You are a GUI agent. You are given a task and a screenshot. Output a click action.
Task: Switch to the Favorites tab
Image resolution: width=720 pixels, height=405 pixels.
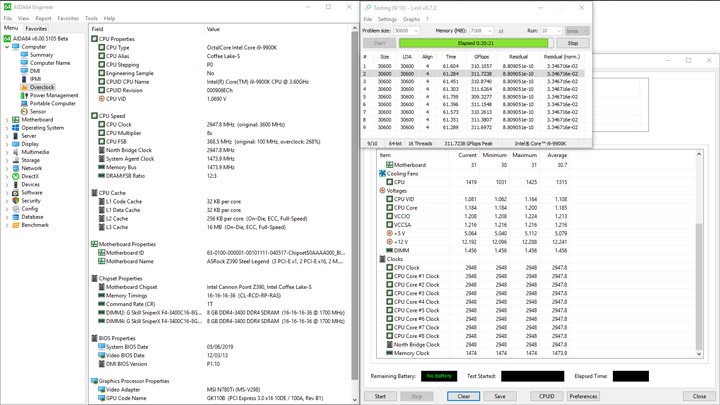[x=35, y=28]
